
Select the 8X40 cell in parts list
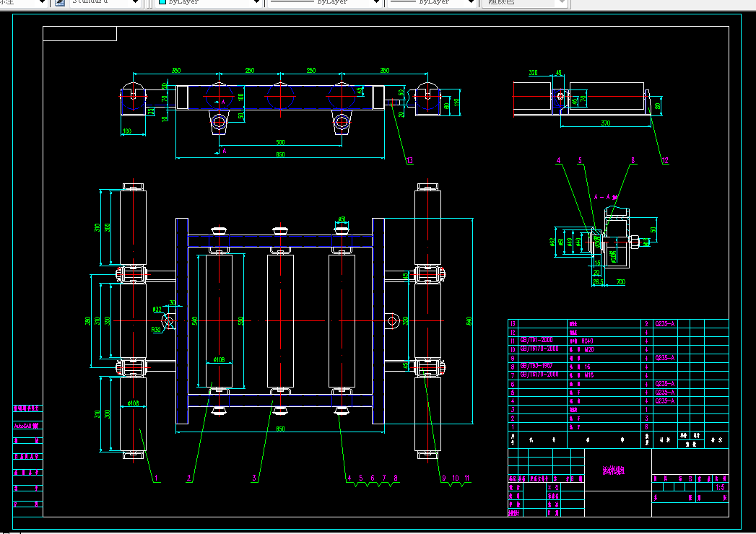[587, 341]
